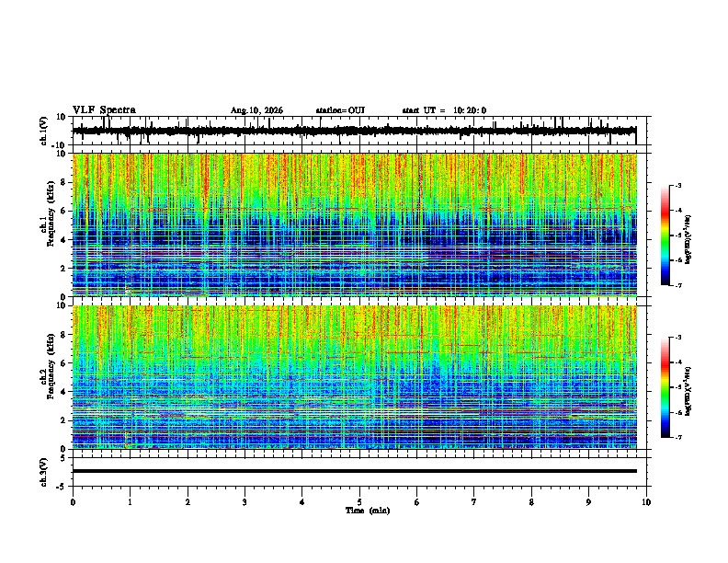Click the "start UT = 10:20:0" text
The width and height of the screenshot is (728, 563).
(444, 110)
